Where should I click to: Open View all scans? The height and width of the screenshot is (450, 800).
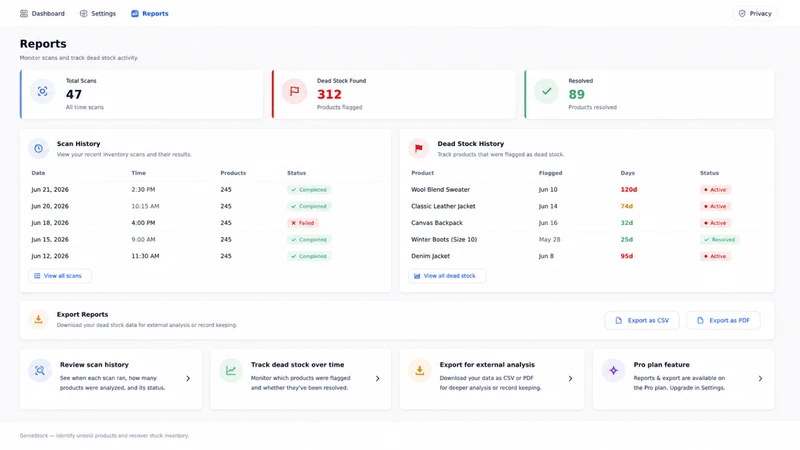point(60,276)
